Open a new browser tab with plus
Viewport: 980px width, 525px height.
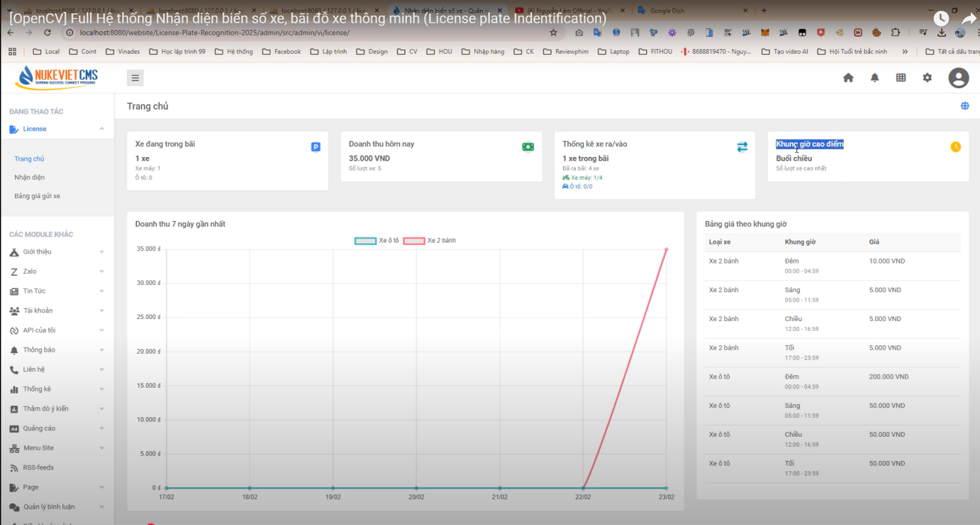(764, 10)
